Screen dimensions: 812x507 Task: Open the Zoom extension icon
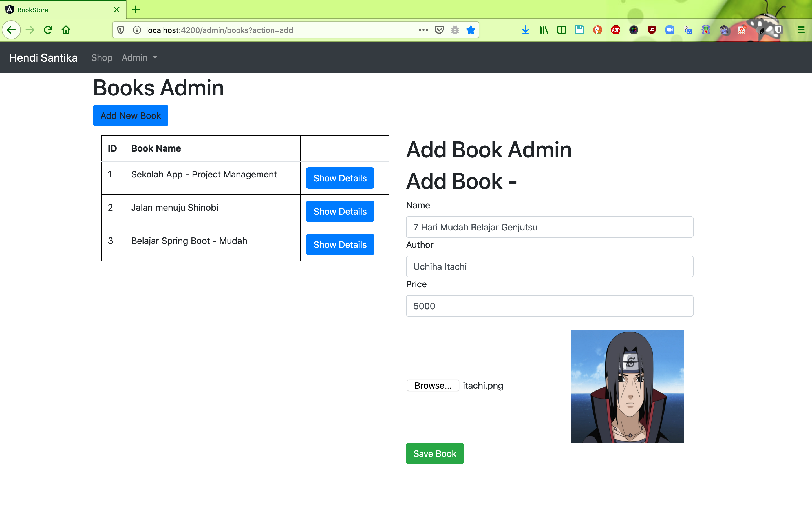point(670,30)
